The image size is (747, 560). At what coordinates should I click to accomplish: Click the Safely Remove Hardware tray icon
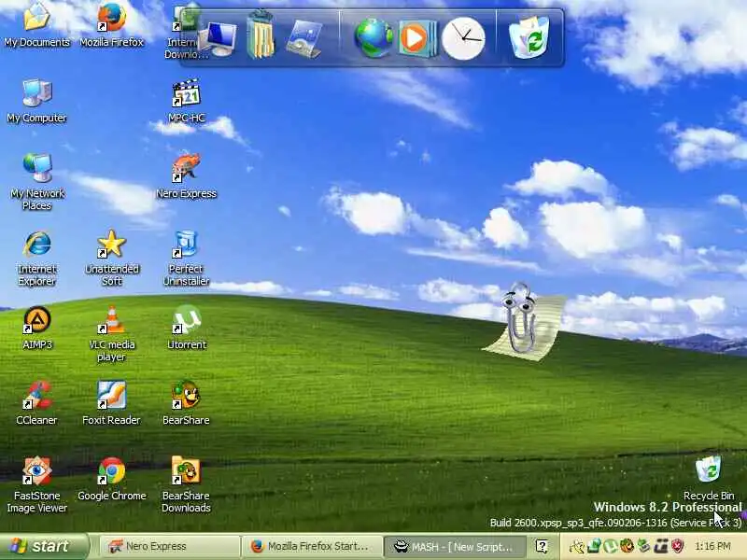[x=644, y=546]
